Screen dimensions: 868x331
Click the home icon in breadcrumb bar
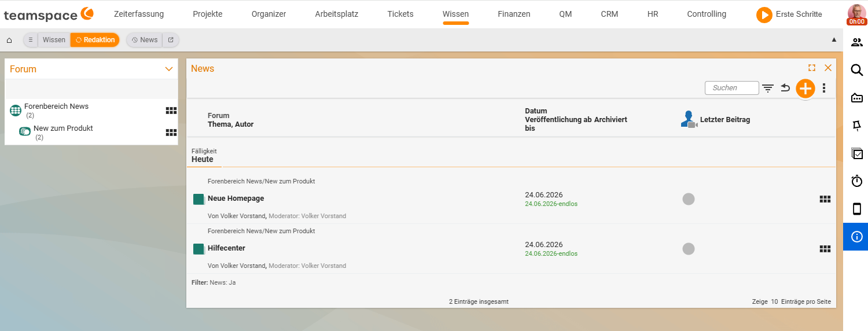(9, 40)
